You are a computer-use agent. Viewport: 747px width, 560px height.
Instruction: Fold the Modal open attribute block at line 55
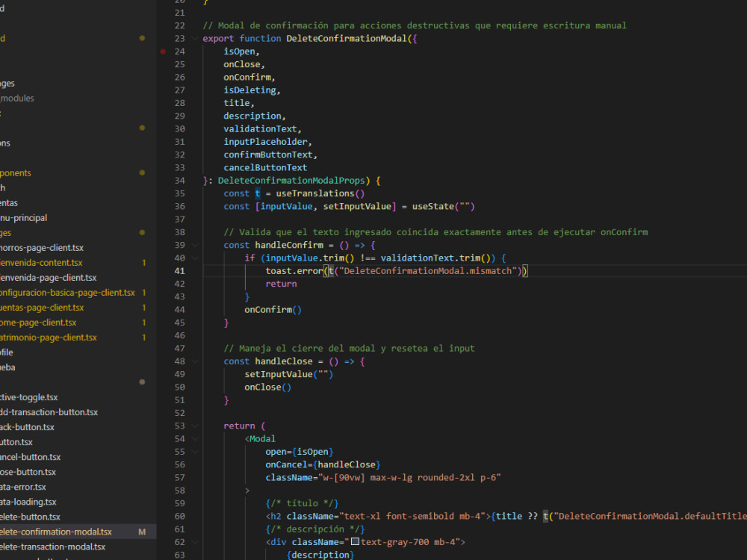(x=195, y=452)
